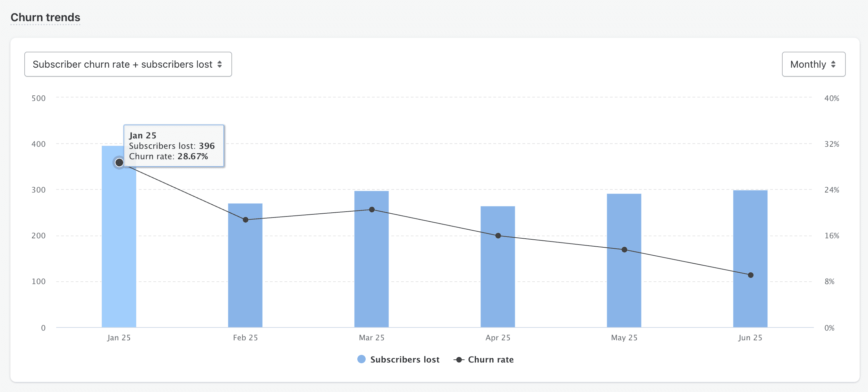Click the highlighted Jan 25 churn rate point
The image size is (868, 392).
tap(119, 162)
